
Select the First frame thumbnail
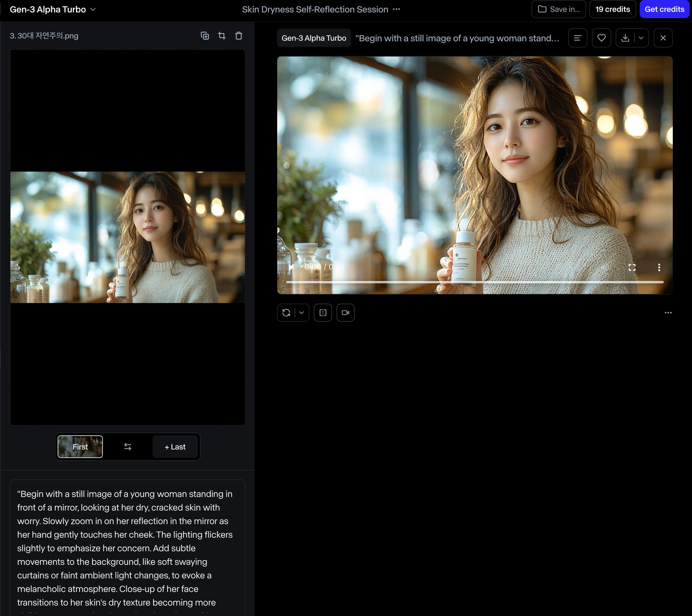pos(80,447)
